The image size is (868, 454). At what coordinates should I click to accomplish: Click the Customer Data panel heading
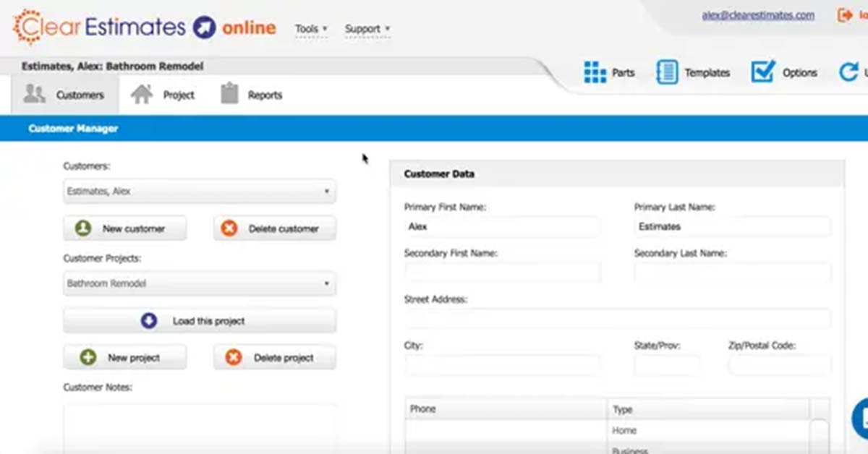pyautogui.click(x=439, y=174)
